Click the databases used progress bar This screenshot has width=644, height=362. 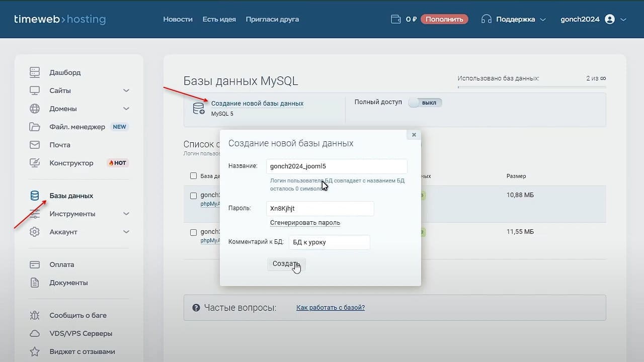(x=532, y=87)
